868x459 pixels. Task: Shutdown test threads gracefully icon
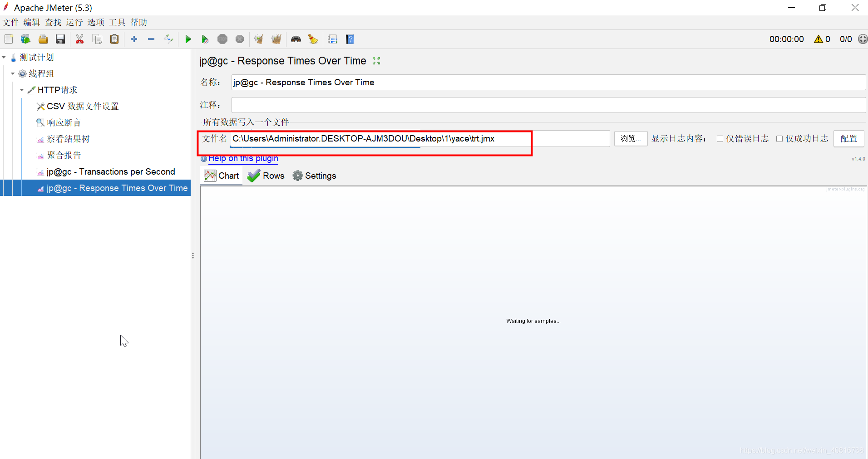point(240,39)
